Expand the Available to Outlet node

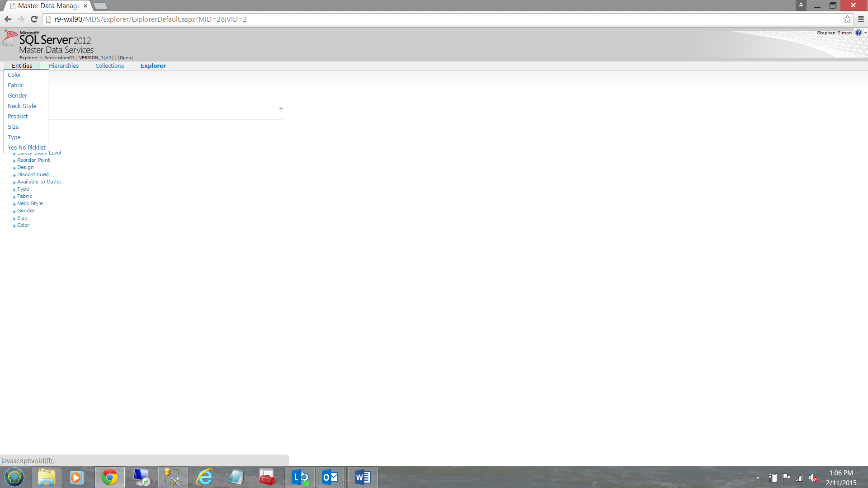click(14, 182)
